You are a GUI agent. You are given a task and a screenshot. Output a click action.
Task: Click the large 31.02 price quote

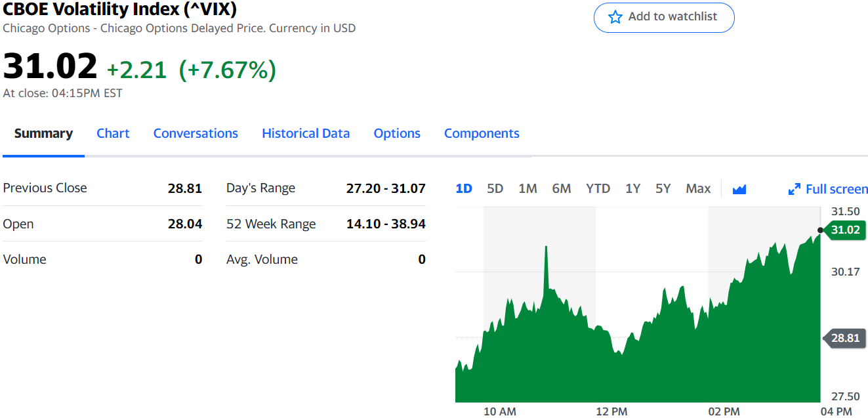pos(50,66)
